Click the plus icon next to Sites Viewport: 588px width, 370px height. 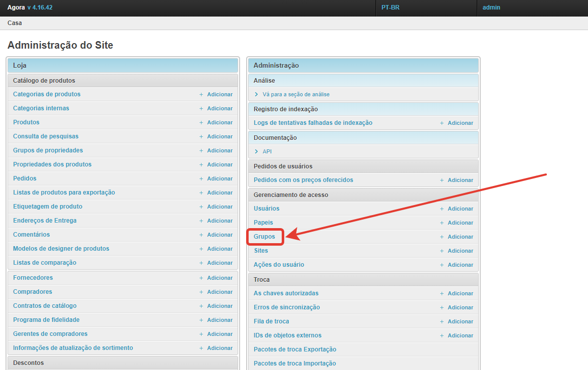tap(442, 251)
